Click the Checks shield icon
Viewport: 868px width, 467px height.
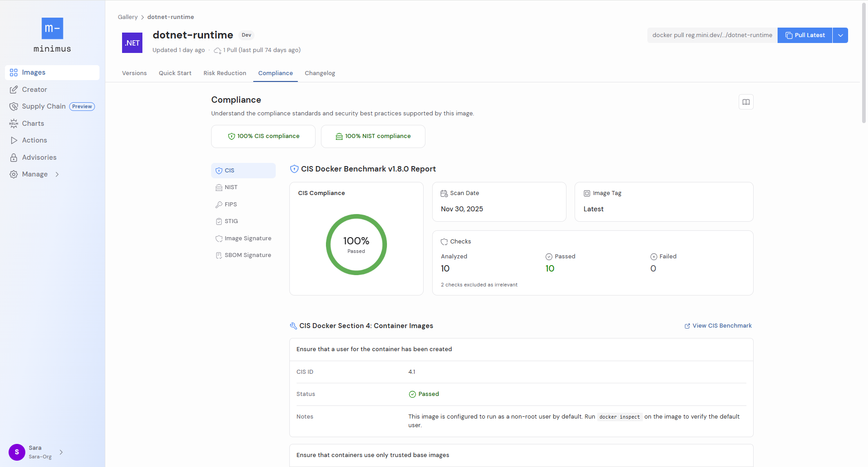(444, 242)
